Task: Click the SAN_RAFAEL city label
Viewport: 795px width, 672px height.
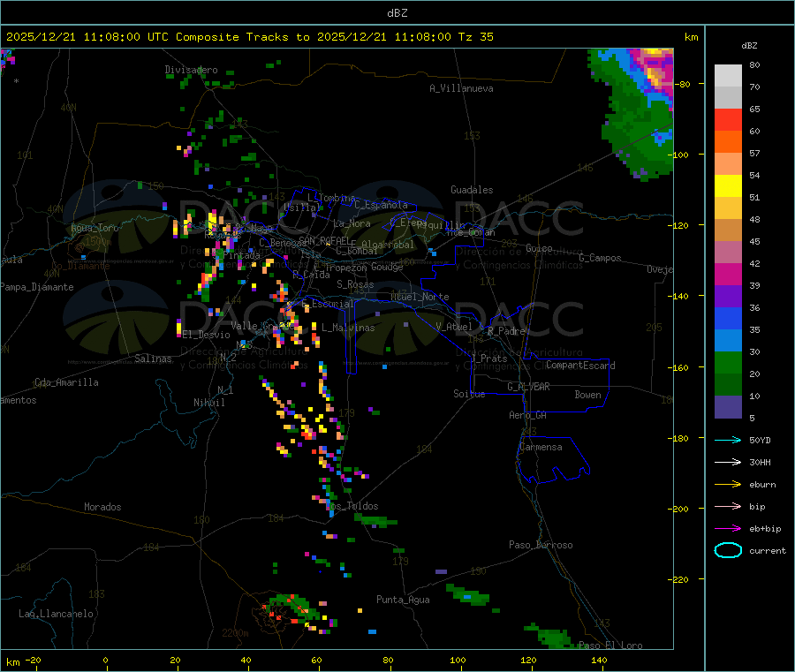Action: (324, 240)
